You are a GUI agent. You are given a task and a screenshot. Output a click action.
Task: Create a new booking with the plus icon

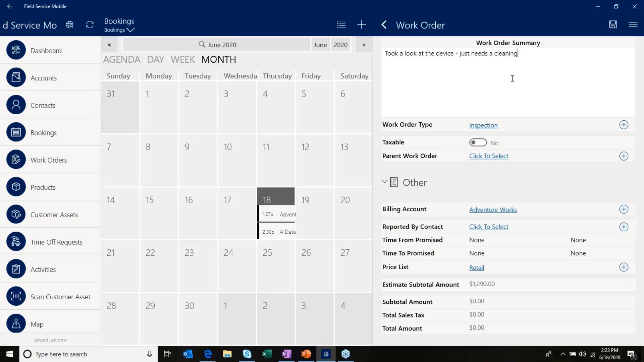(x=361, y=24)
